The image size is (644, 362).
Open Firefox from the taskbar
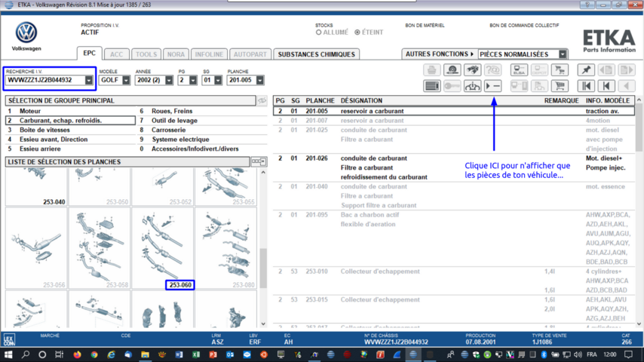pyautogui.click(x=77, y=354)
